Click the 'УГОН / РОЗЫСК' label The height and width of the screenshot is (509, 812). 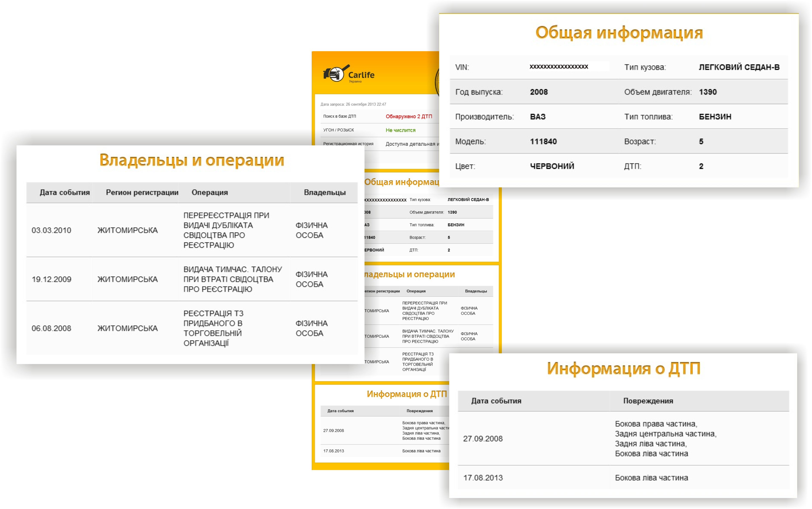338,130
